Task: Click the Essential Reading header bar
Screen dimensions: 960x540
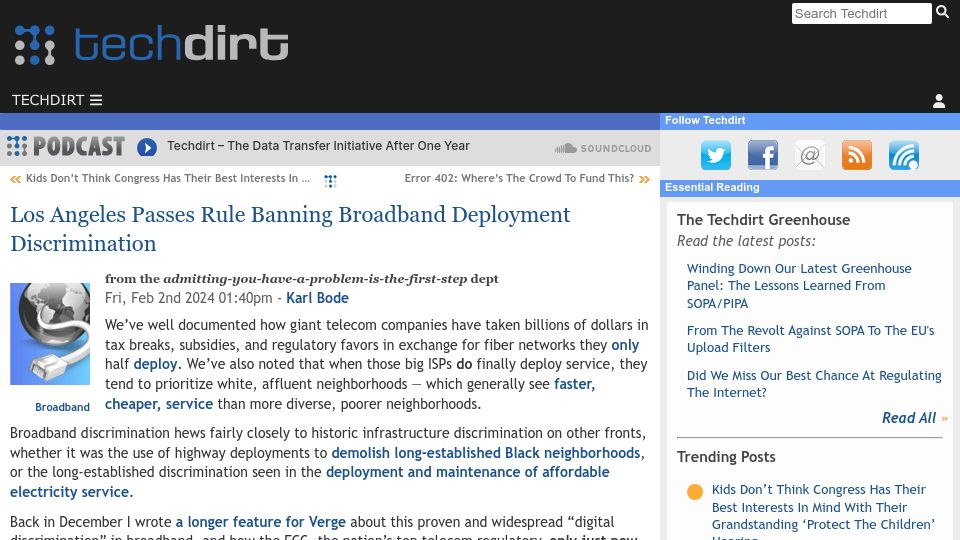Action: pyautogui.click(x=809, y=188)
